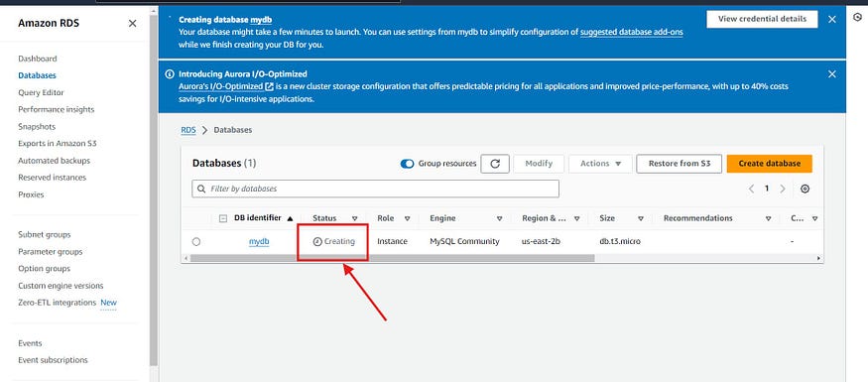Open Event subscriptions in the sidebar
The height and width of the screenshot is (382, 868).
[53, 360]
